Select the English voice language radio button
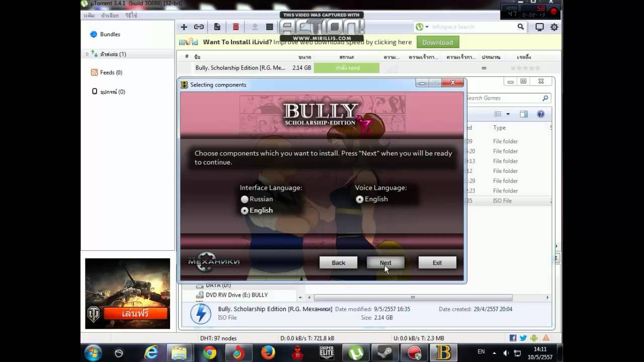The height and width of the screenshot is (362, 644). pos(359,199)
